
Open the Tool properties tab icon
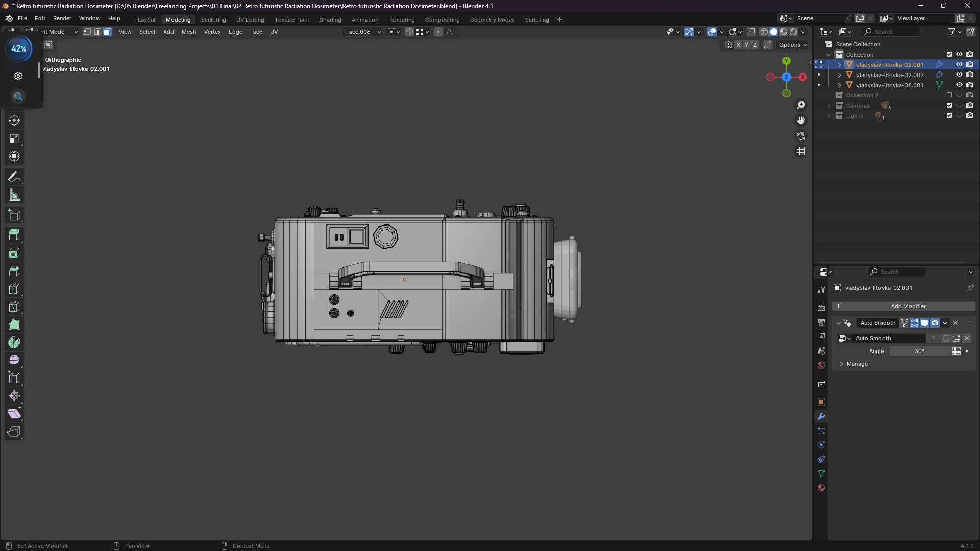click(821, 290)
